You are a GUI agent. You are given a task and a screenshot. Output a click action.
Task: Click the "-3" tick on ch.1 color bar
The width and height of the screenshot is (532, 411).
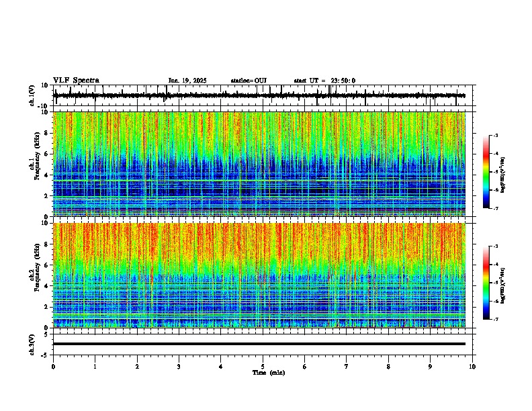[495, 135]
